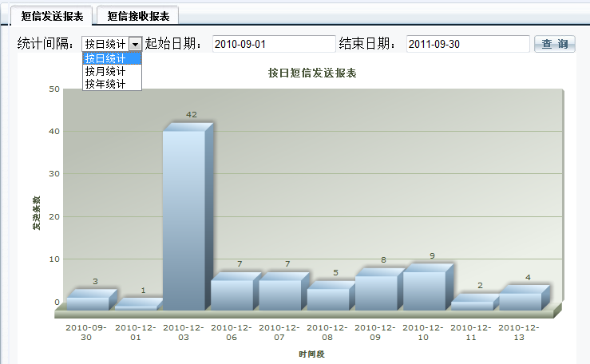Image resolution: width=590 pixels, height=364 pixels.
Task: Click the 2010-12-13 bar showing 4
Action: click(520, 300)
